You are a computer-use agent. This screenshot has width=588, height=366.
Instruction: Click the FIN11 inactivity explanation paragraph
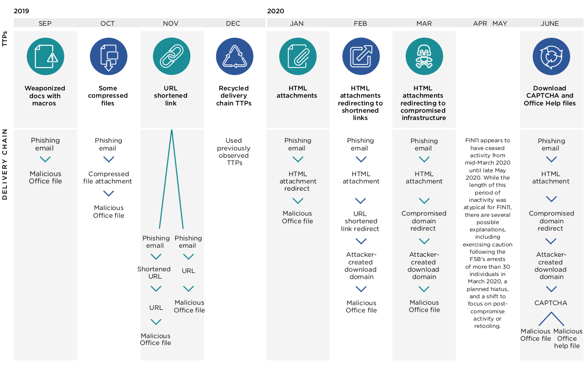488,233
